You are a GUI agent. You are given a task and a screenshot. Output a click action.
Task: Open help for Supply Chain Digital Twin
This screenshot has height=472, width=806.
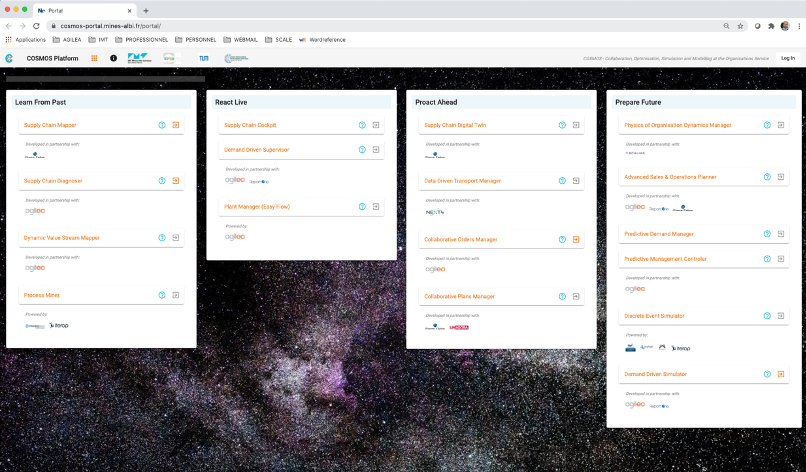[562, 125]
